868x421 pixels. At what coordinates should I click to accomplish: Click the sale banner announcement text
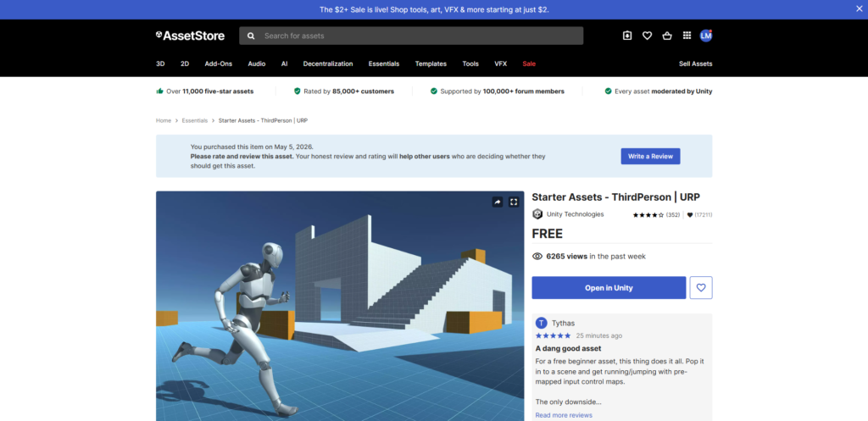tap(434, 9)
